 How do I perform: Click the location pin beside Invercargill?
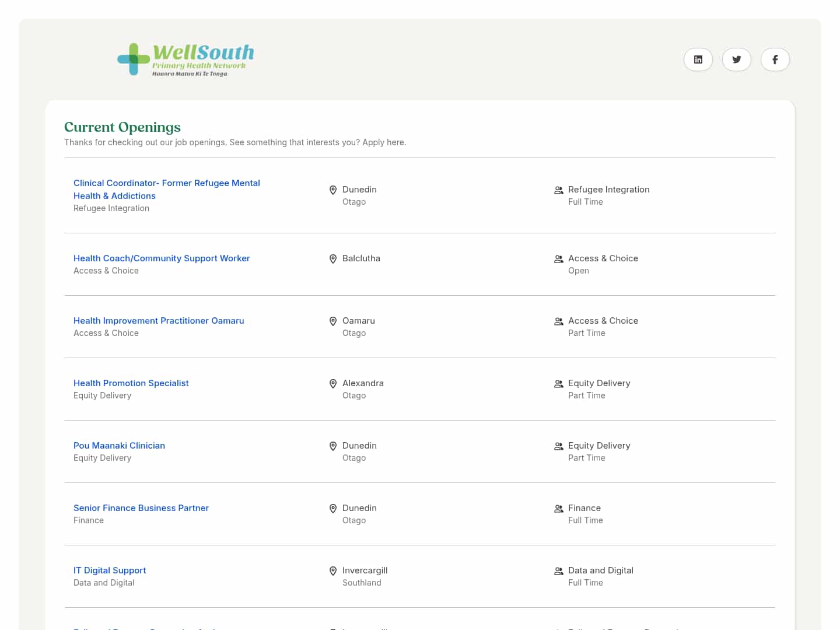pos(333,570)
